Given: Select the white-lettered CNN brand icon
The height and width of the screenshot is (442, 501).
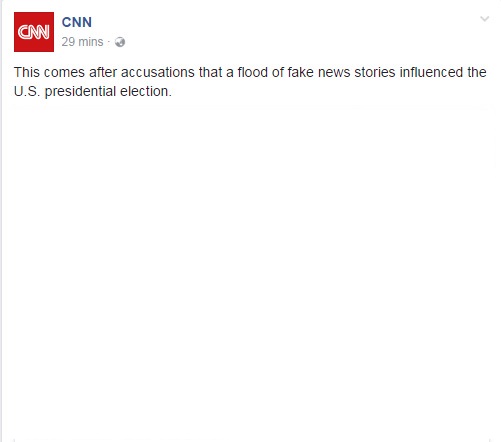Looking at the screenshot, I should (34, 32).
